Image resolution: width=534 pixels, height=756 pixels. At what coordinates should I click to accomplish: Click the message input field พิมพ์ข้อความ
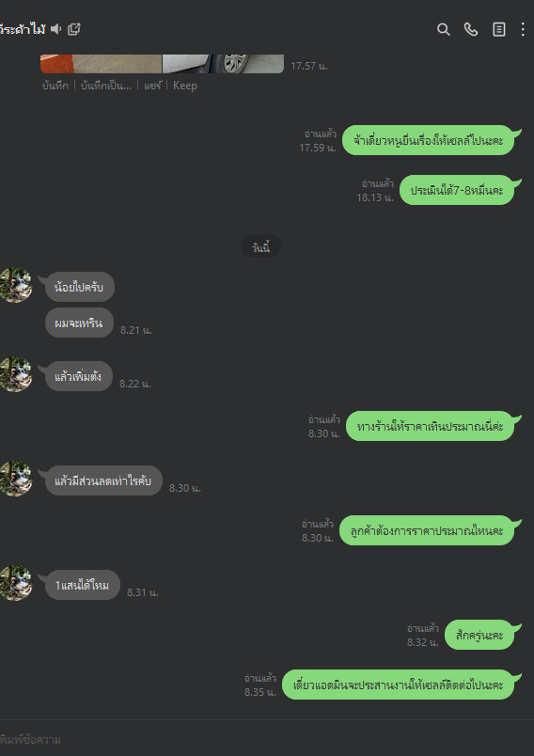click(x=267, y=739)
